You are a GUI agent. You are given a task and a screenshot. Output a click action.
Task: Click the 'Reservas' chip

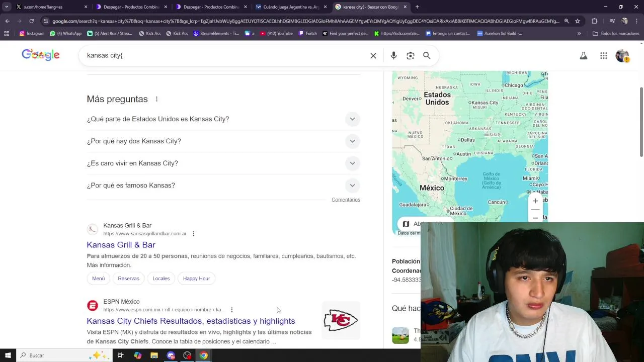[128, 279]
